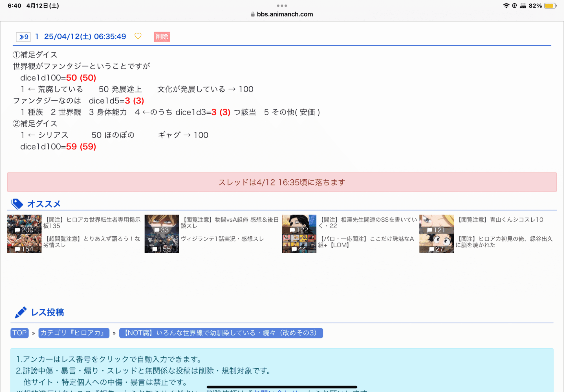Tap the オススメ tag icon

[17, 204]
